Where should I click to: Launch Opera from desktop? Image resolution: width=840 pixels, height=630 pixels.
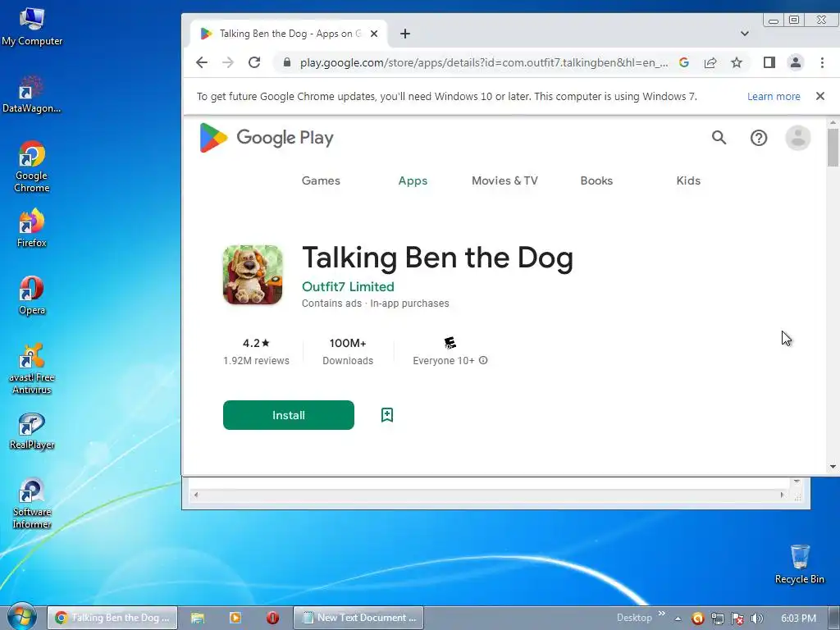tap(32, 295)
